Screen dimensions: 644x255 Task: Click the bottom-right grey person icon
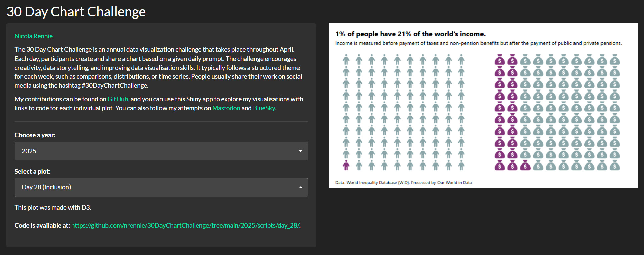click(461, 166)
